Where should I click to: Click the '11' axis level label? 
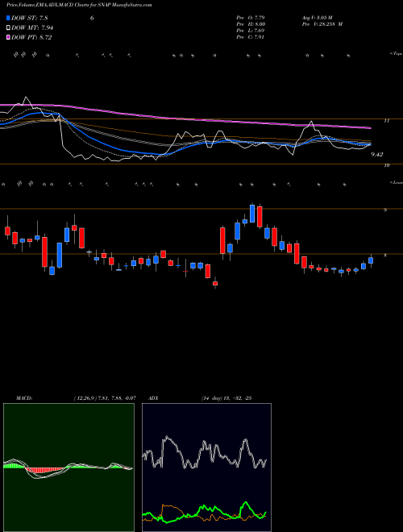coord(387,120)
